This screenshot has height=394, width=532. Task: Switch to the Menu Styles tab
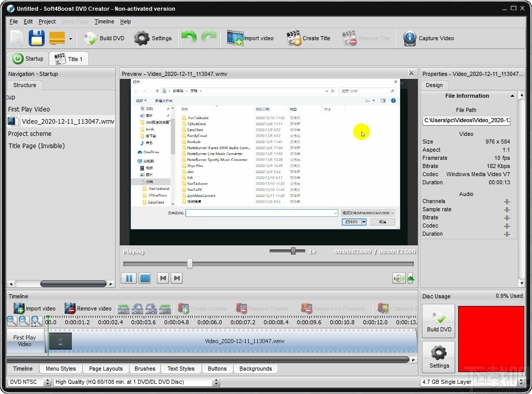[x=60, y=369]
